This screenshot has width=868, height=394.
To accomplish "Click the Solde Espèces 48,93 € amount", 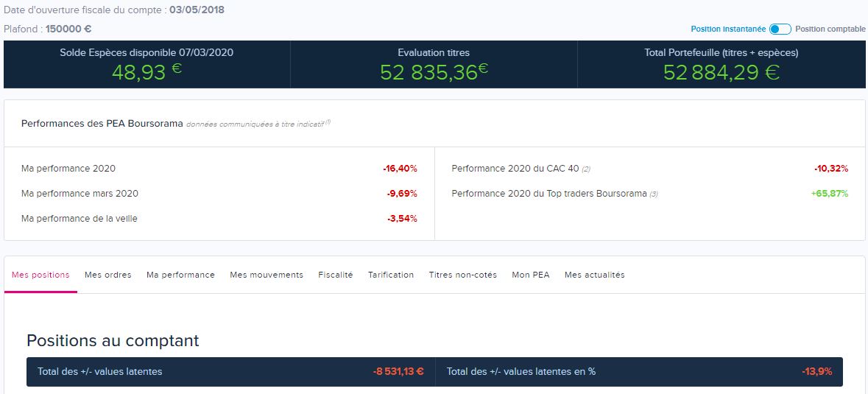I will point(147,71).
